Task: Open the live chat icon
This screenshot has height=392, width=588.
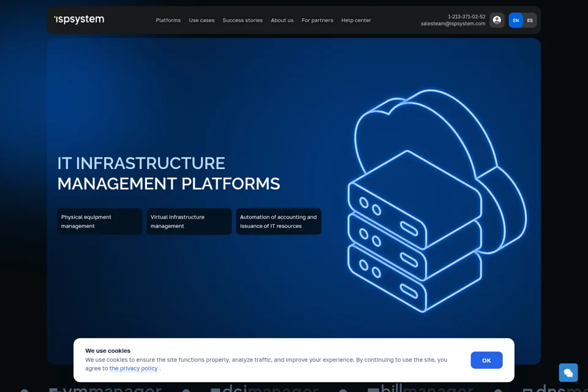Action: click(x=568, y=372)
